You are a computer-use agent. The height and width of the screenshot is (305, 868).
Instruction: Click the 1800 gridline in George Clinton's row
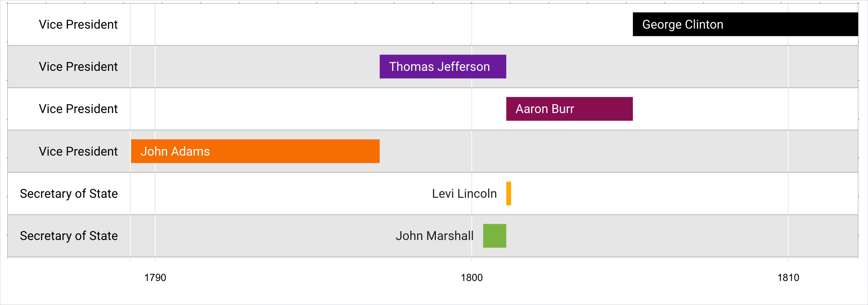472,24
